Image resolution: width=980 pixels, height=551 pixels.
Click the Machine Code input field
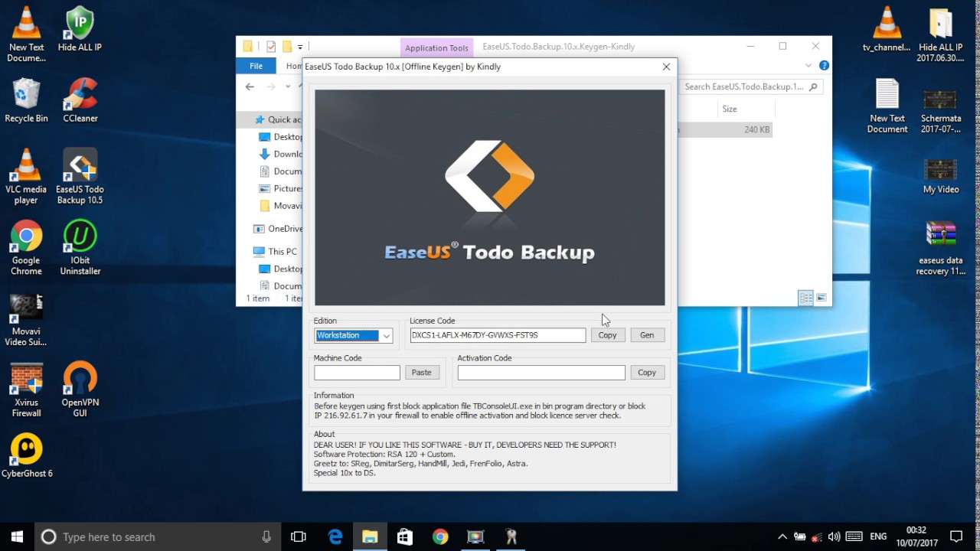pyautogui.click(x=357, y=373)
